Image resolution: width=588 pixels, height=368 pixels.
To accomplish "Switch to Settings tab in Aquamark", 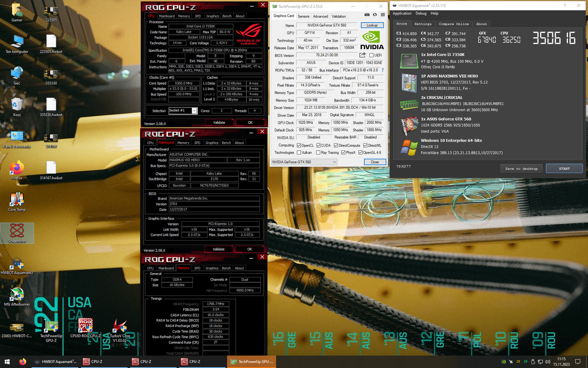I will pyautogui.click(x=423, y=24).
